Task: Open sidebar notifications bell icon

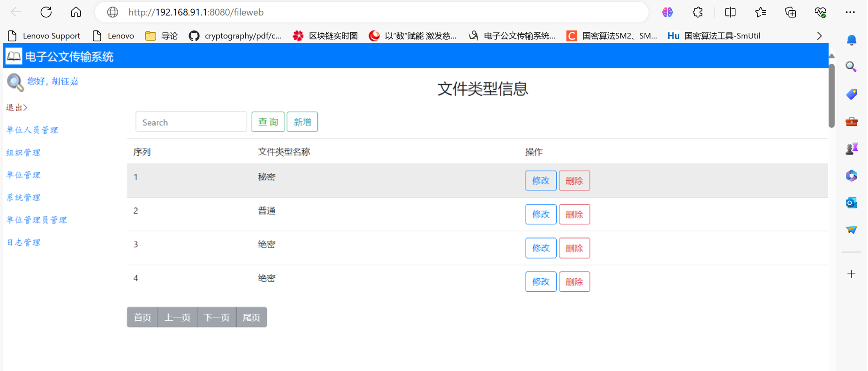Action: pos(852,40)
